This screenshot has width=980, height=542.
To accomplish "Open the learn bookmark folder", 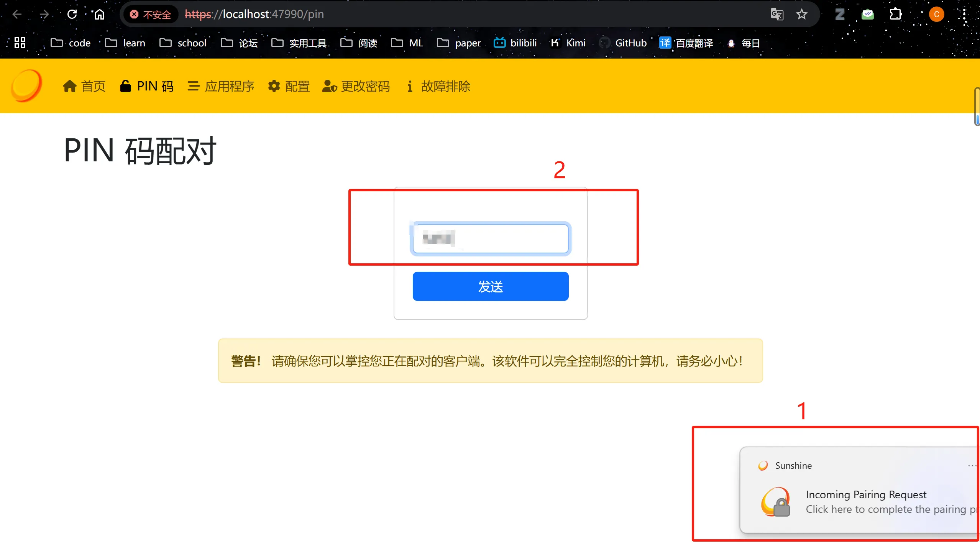I will [x=125, y=43].
